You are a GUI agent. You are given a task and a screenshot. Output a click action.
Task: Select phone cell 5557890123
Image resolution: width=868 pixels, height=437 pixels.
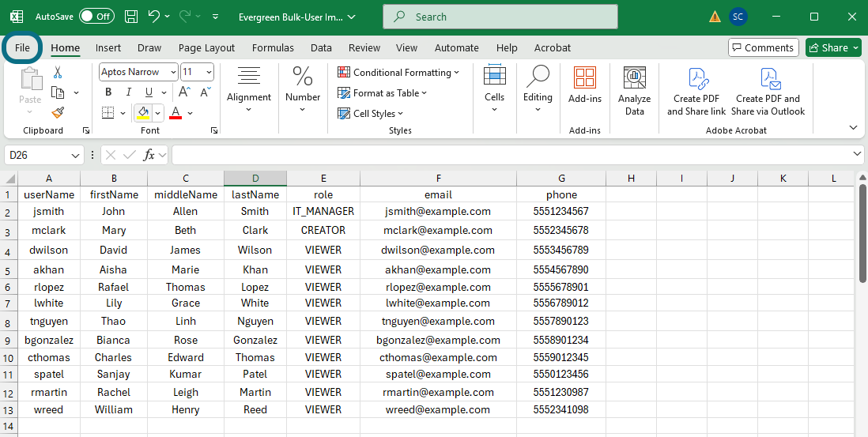560,321
